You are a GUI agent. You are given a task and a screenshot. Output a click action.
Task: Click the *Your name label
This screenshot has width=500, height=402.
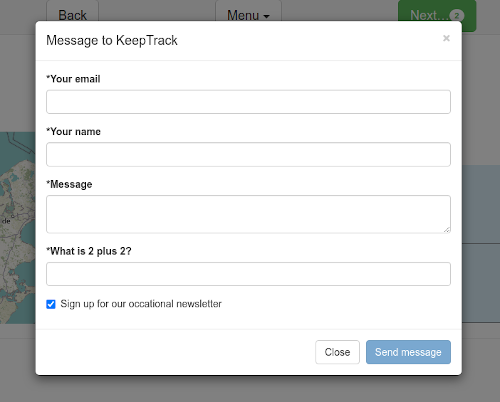coord(73,132)
